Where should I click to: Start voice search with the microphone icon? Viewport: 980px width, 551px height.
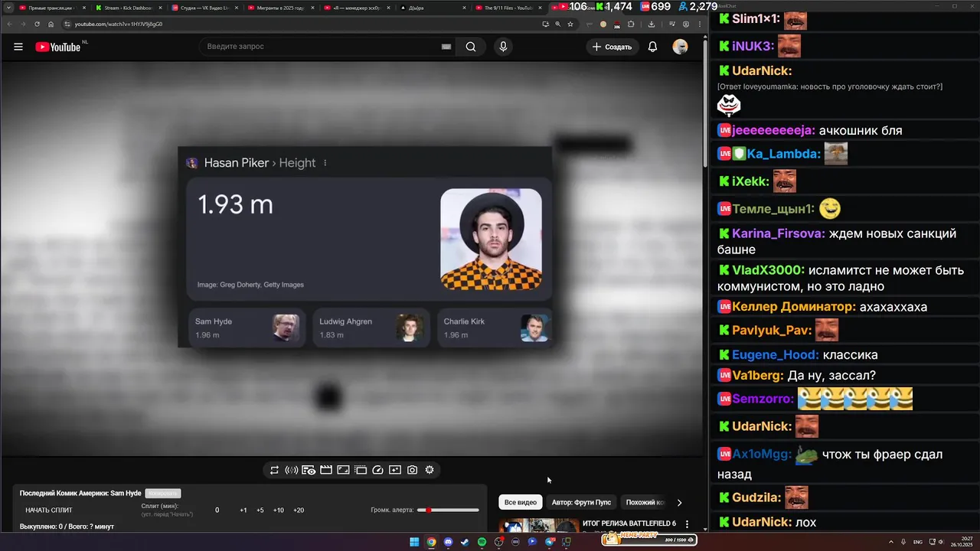[503, 47]
